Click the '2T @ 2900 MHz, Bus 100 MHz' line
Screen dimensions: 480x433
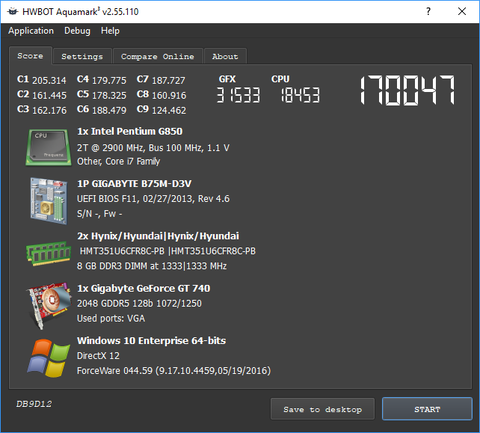153,148
